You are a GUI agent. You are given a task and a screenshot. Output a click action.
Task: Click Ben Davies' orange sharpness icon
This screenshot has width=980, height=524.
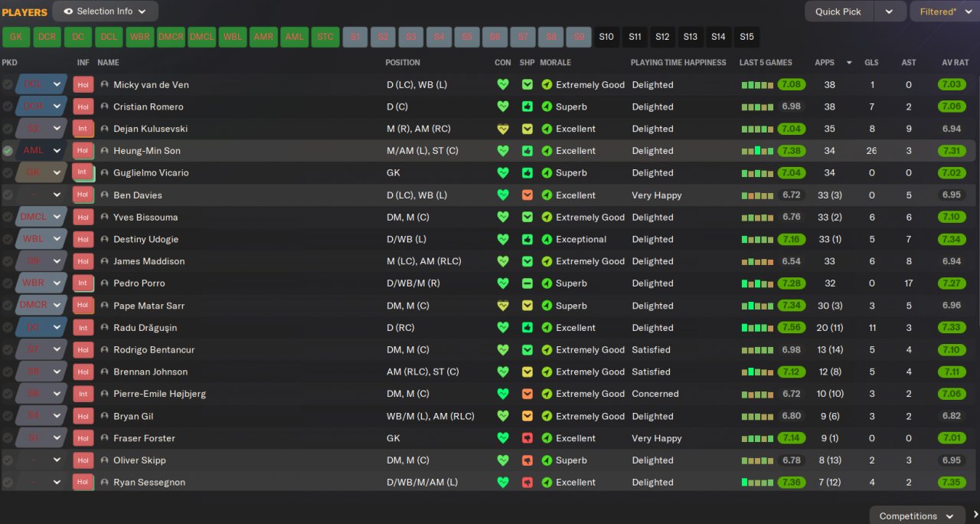click(x=528, y=195)
